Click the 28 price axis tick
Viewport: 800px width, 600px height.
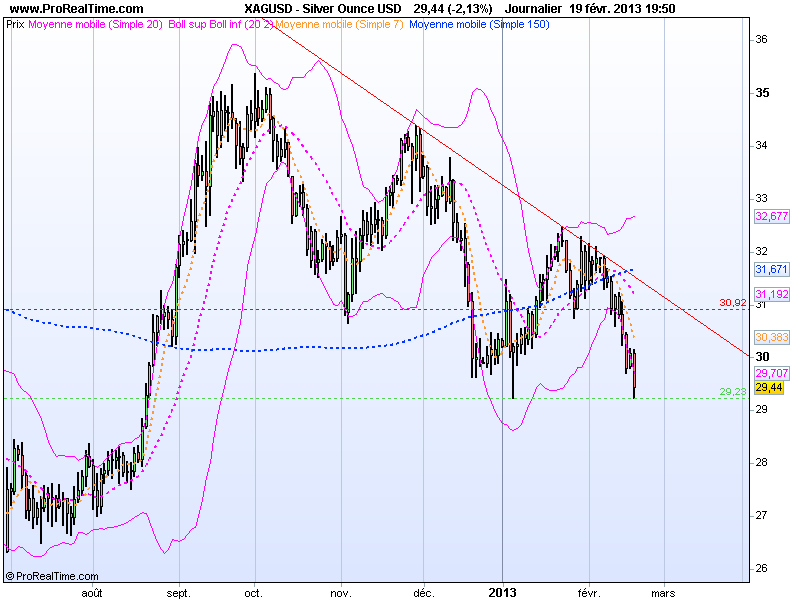point(761,462)
